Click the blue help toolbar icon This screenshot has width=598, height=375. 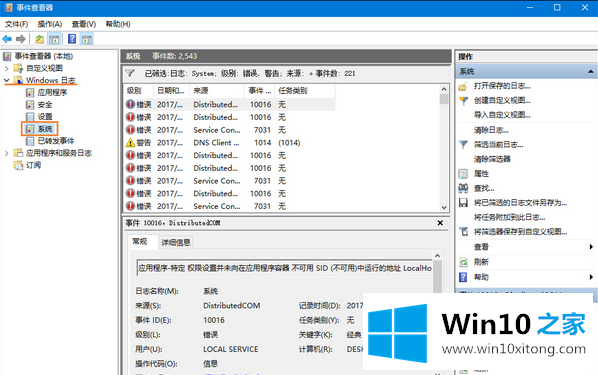pyautogui.click(x=72, y=39)
